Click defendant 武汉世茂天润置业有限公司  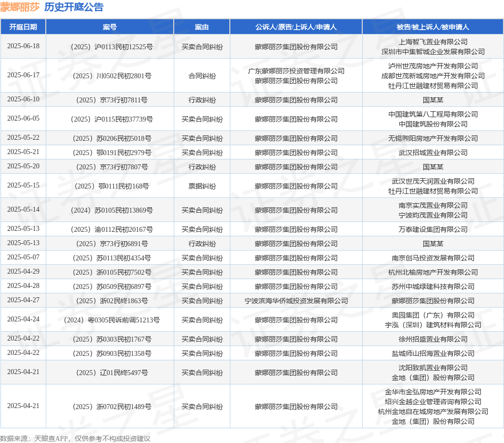[x=433, y=181]
